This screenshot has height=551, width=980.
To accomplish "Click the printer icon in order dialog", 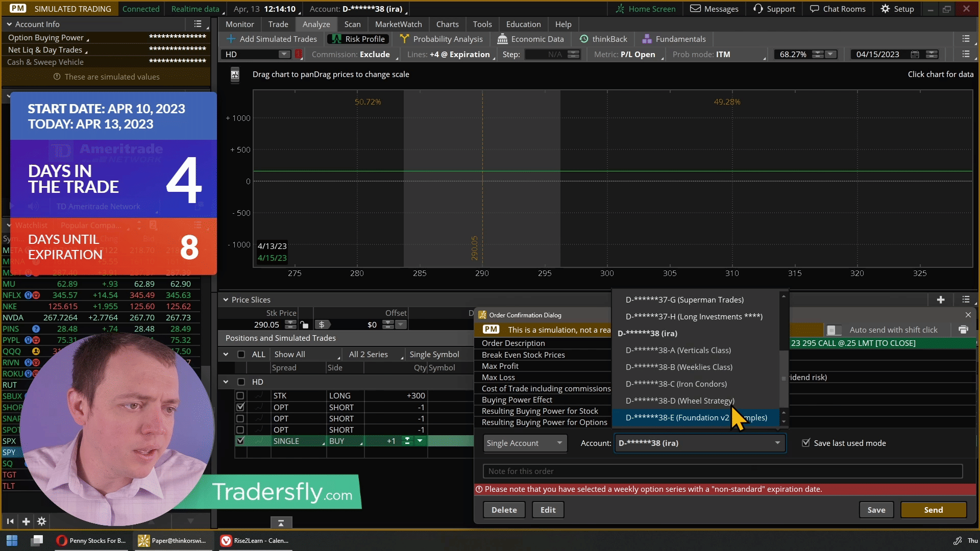I will (963, 330).
